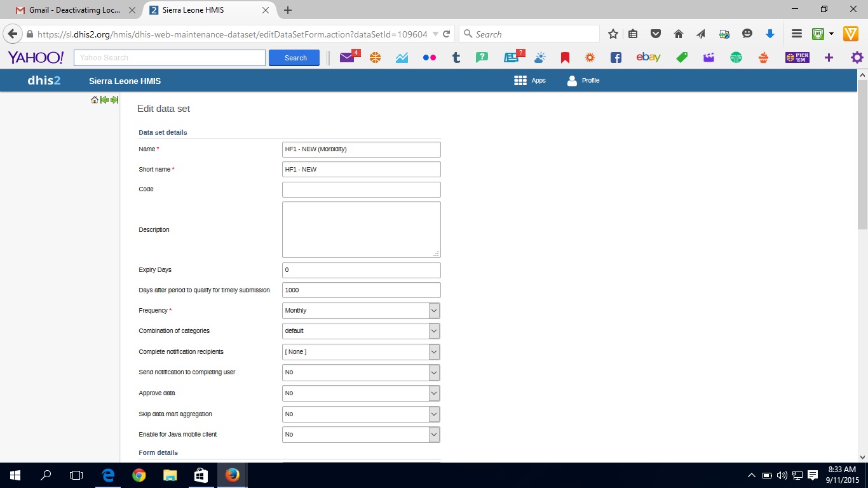Screen dimensions: 868x488
Task: Click the Tumblr toolbar icon
Action: pos(456,58)
